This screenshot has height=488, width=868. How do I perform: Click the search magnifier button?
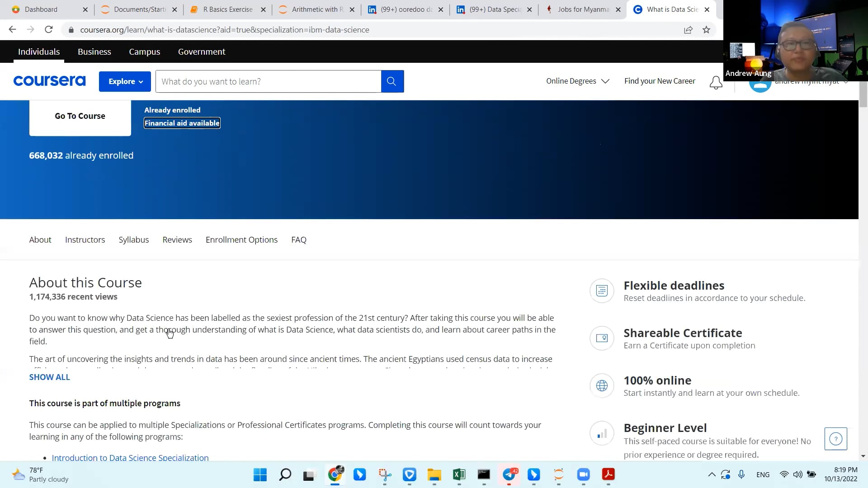[392, 81]
